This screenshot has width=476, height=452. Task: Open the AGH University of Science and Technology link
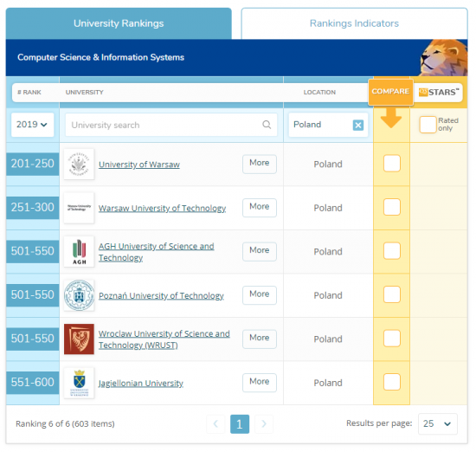[157, 252]
